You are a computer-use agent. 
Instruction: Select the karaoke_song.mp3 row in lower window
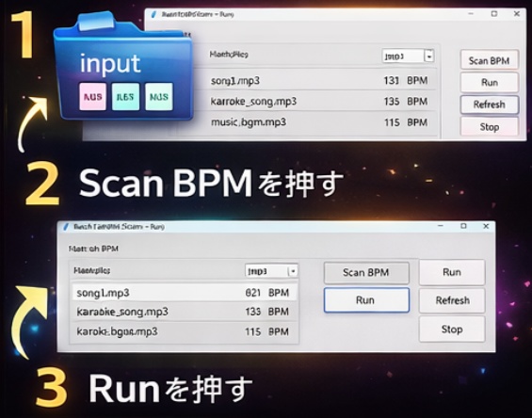185,312
